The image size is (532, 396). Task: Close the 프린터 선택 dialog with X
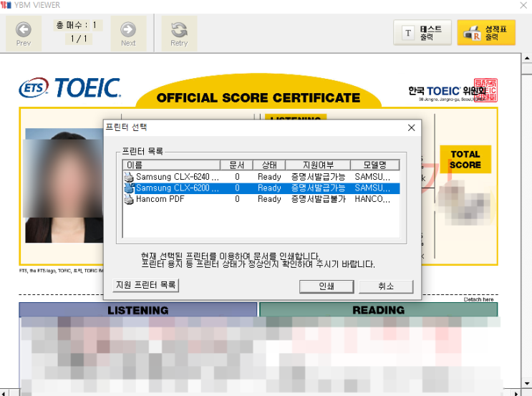[411, 128]
